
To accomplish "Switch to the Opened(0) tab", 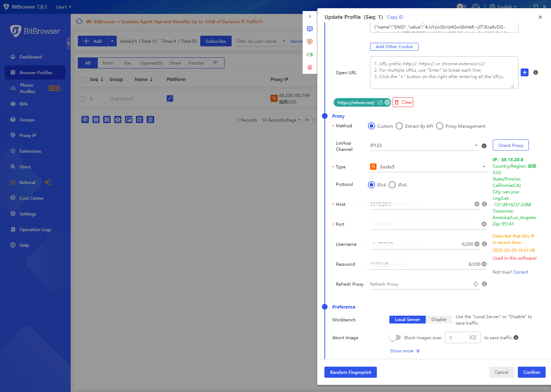I will tap(151, 63).
